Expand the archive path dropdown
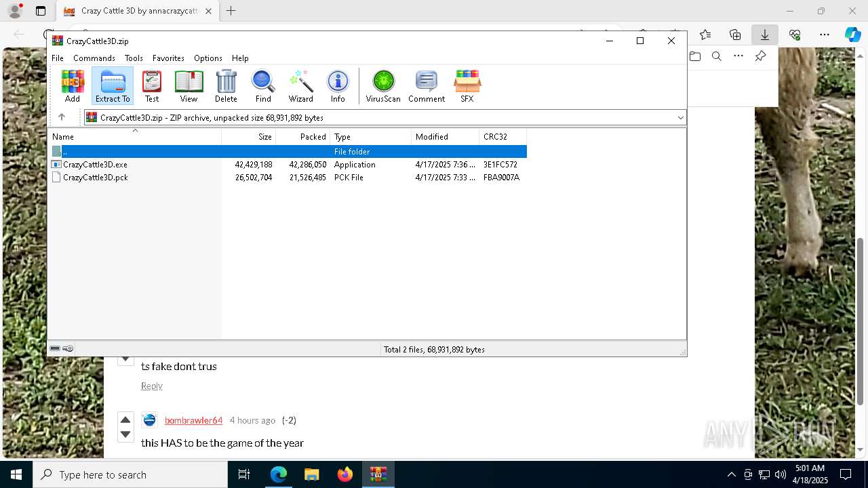Image resolution: width=868 pixels, height=488 pixels. point(680,118)
